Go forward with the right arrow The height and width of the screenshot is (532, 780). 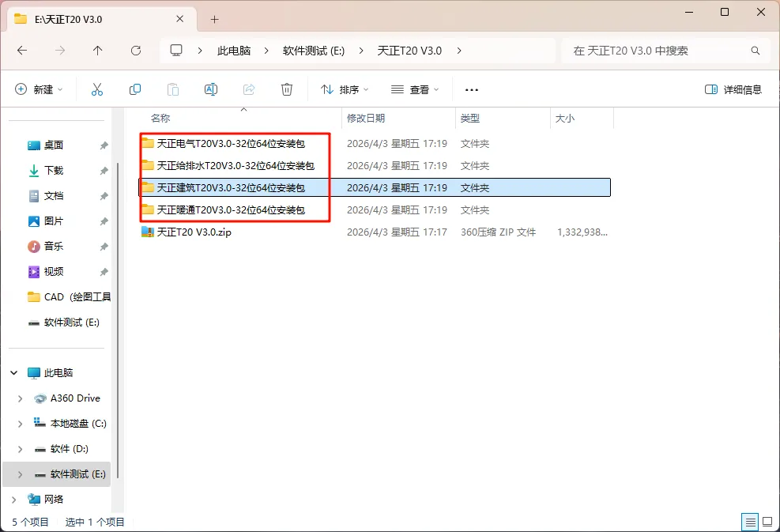pos(60,51)
